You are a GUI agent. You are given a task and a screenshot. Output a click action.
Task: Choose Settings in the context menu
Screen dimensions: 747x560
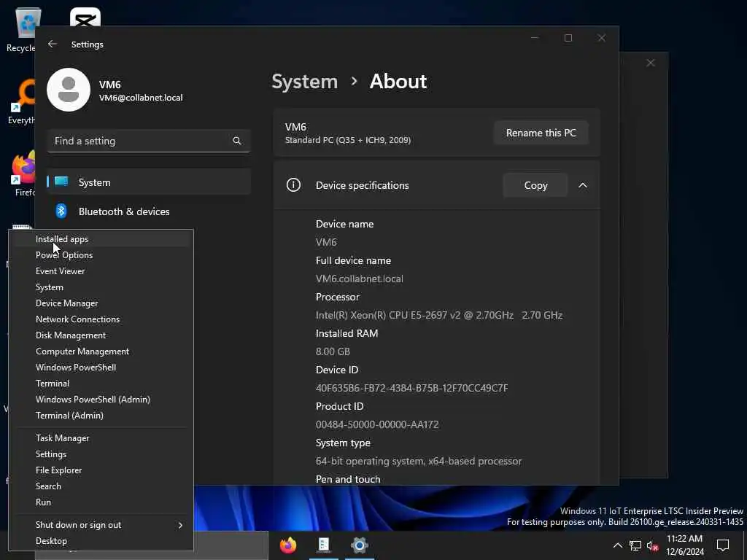click(x=101, y=454)
